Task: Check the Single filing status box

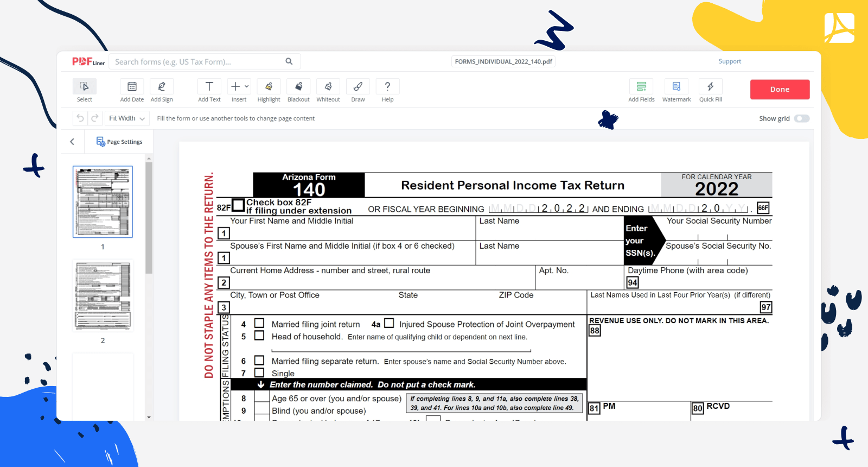Action: (259, 373)
